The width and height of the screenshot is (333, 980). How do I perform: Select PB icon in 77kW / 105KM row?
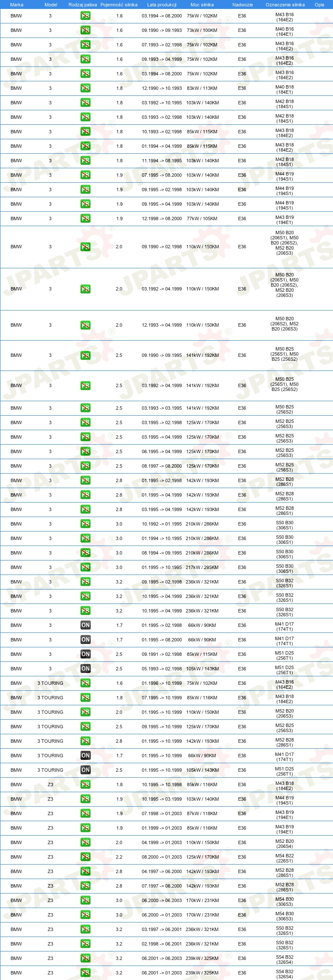tap(85, 218)
